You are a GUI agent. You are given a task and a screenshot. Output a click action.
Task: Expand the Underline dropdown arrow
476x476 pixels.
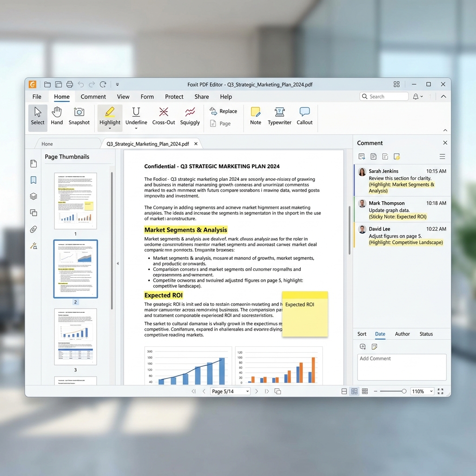[x=136, y=128]
